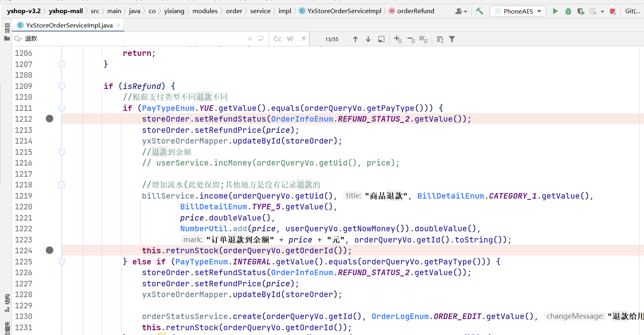Start debugging with the green bug icon
The image size is (644, 335).
click(x=568, y=11)
